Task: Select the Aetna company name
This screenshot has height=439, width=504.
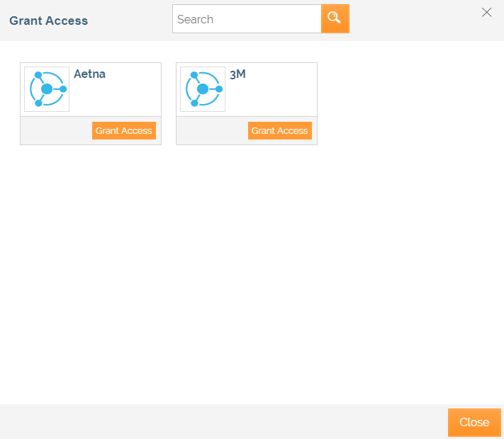Action: [89, 74]
